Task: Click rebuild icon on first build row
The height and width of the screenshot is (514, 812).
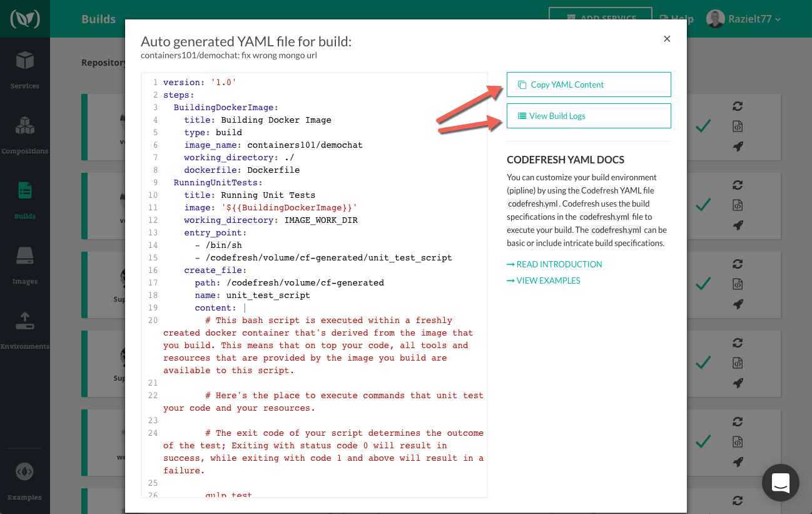Action: (738, 106)
